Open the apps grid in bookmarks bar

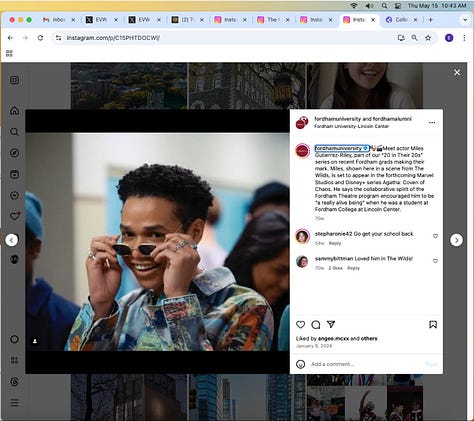[x=9, y=53]
